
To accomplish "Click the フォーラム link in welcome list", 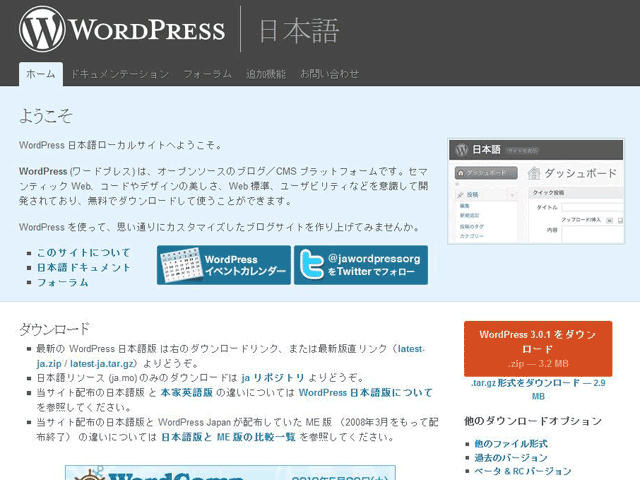I will click(62, 283).
